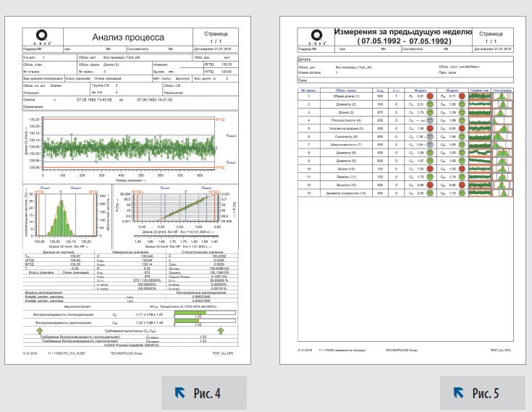This screenshot has height=412, width=532.
Task: Click the green Cpk smiley in the Диаметр (2) row
Action: 461,104
